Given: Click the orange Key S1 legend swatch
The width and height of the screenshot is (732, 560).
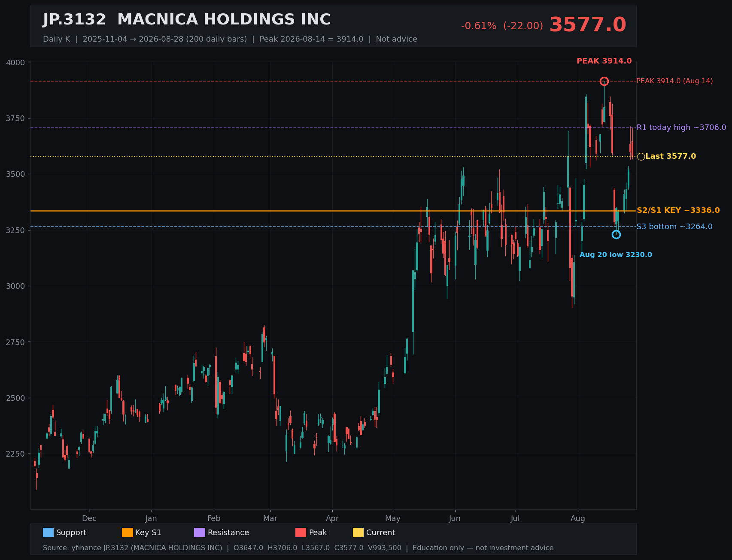Looking at the screenshot, I should [x=128, y=533].
